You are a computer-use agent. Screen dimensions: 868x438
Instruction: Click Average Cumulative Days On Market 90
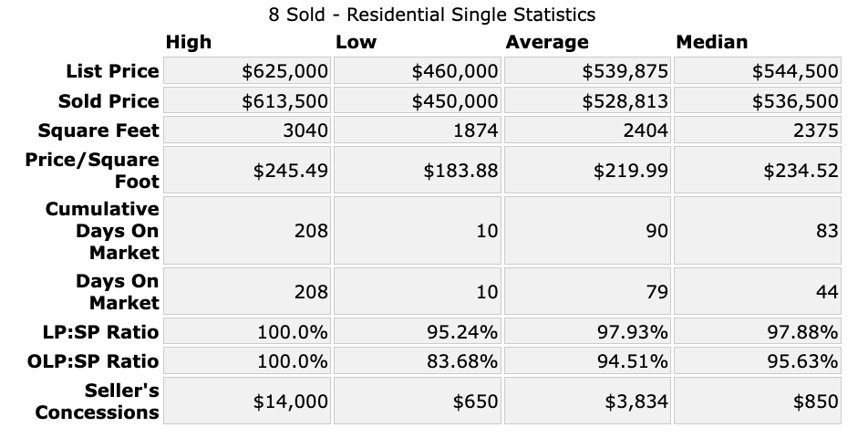click(x=657, y=231)
